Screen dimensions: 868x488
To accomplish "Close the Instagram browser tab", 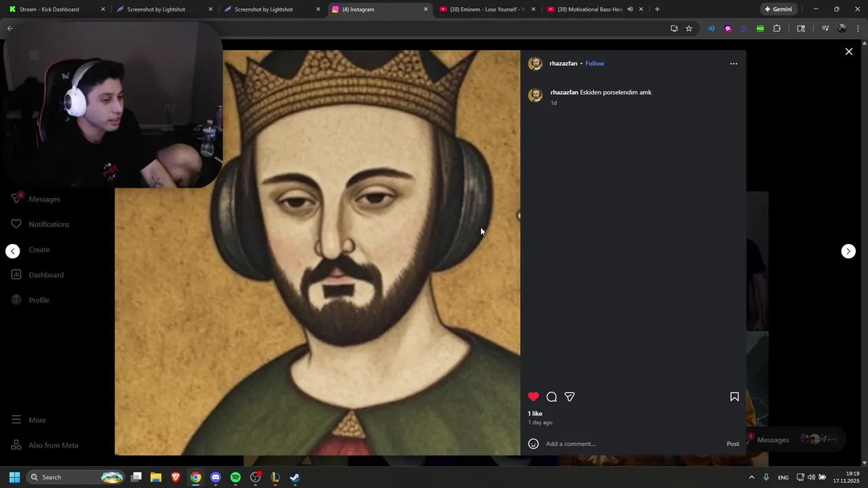I will pos(426,9).
